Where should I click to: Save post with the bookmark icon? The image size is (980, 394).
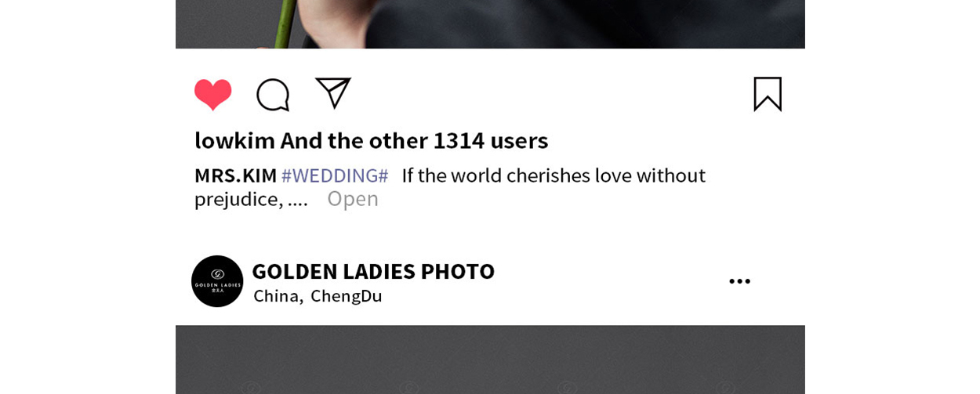coord(768,94)
